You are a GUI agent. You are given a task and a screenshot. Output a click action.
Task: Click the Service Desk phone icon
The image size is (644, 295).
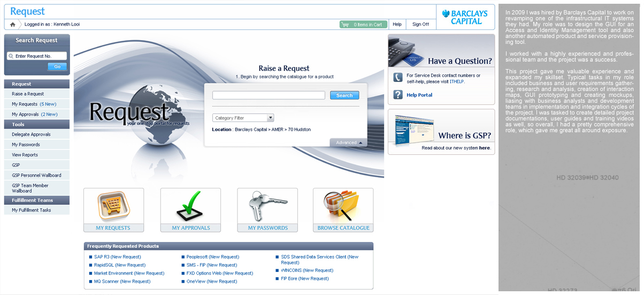(x=398, y=78)
